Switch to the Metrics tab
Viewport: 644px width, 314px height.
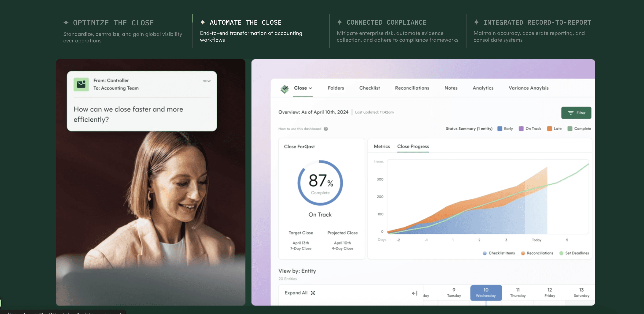click(x=381, y=147)
